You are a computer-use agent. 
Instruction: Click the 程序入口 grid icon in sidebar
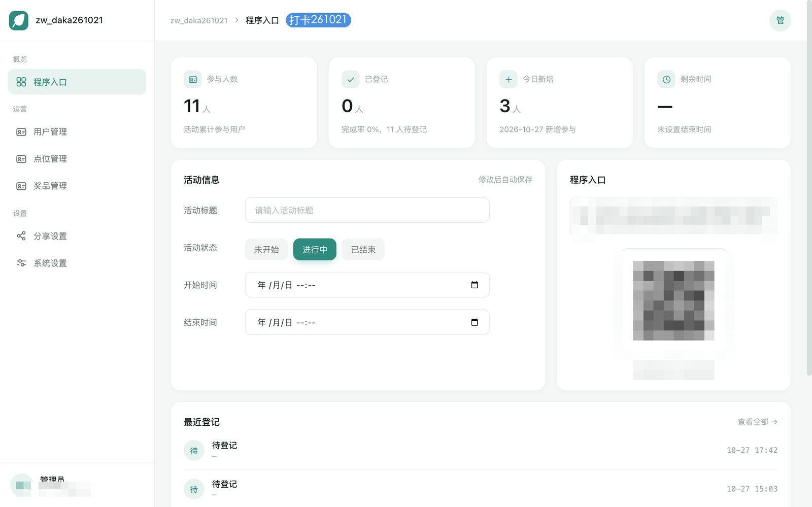[x=21, y=82]
